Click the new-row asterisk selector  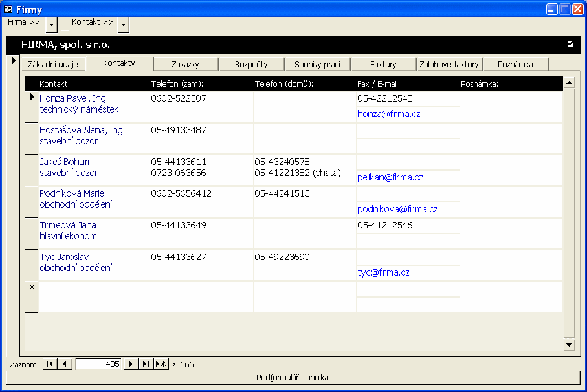32,289
